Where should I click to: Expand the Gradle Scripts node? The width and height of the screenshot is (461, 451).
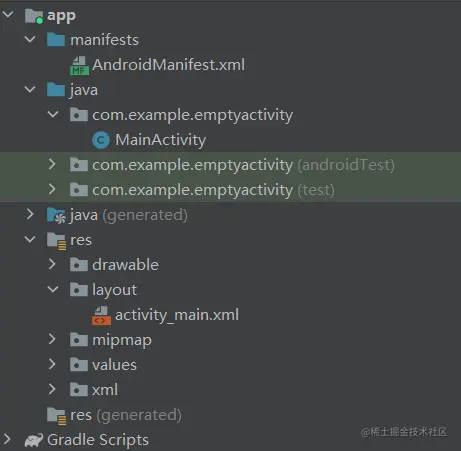click(7, 439)
